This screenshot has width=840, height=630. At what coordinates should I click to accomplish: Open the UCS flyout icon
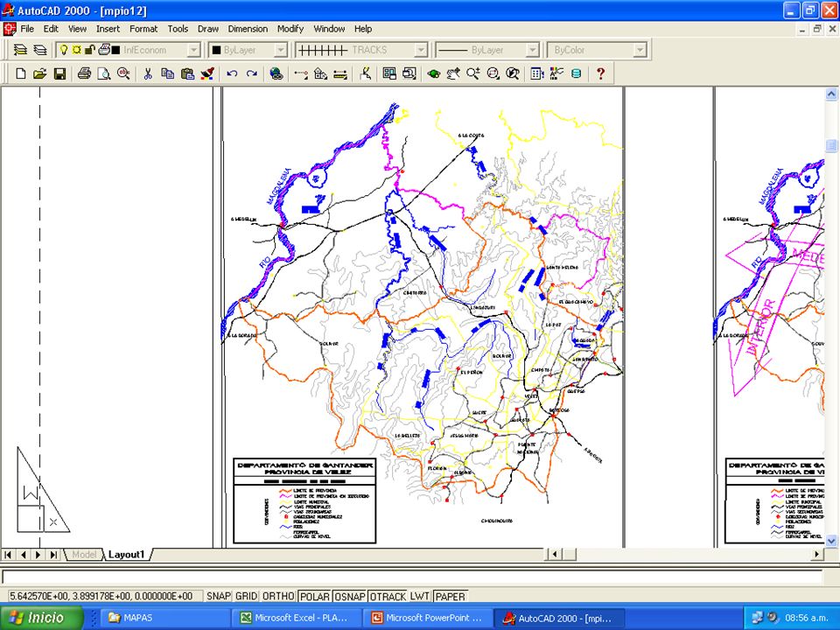pos(321,73)
